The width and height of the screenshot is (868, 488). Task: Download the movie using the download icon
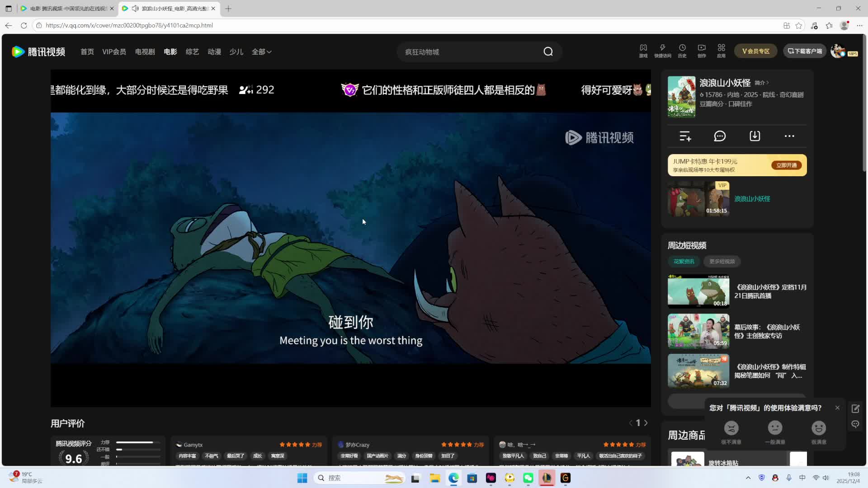click(755, 136)
